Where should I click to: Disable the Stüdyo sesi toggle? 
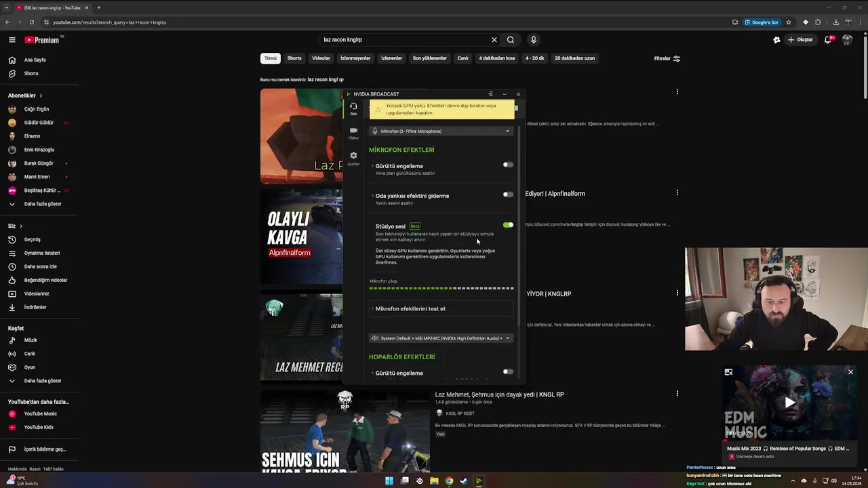[508, 225]
